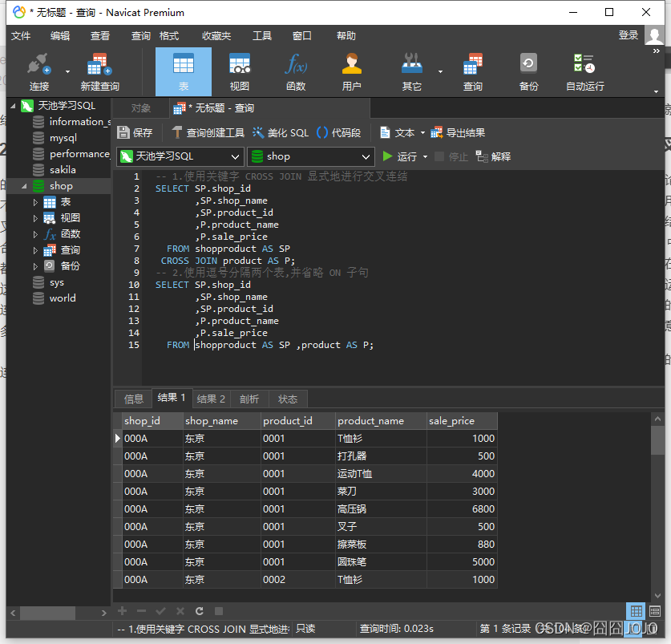The image size is (671, 644).
Task: Expand the 查询 queries node in the tree
Action: pyautogui.click(x=35, y=250)
